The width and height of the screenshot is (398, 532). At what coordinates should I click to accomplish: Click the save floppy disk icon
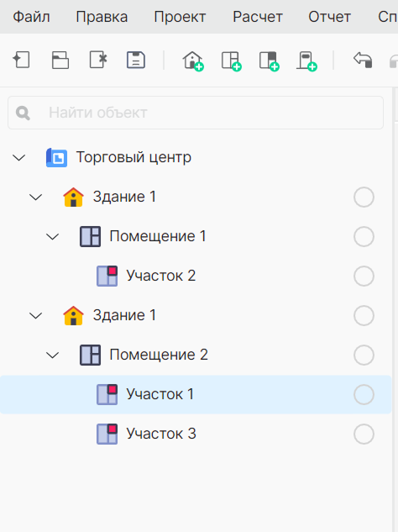click(x=136, y=60)
